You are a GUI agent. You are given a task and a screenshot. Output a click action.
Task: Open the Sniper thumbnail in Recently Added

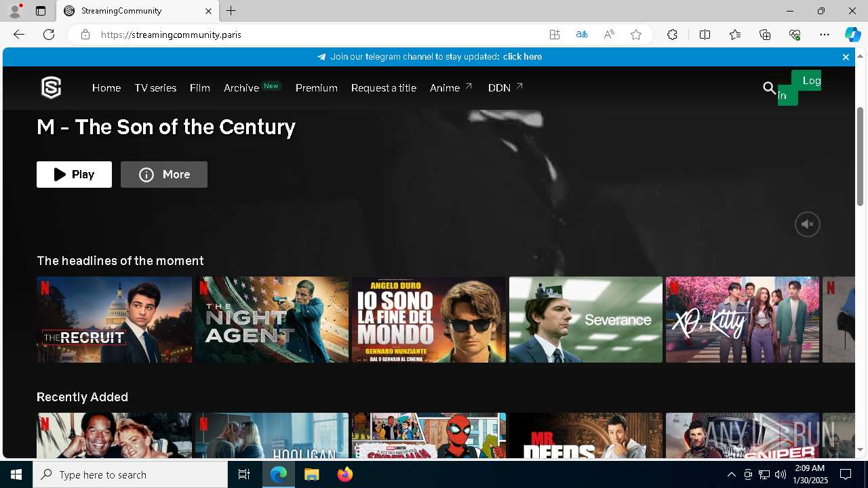pos(743,436)
